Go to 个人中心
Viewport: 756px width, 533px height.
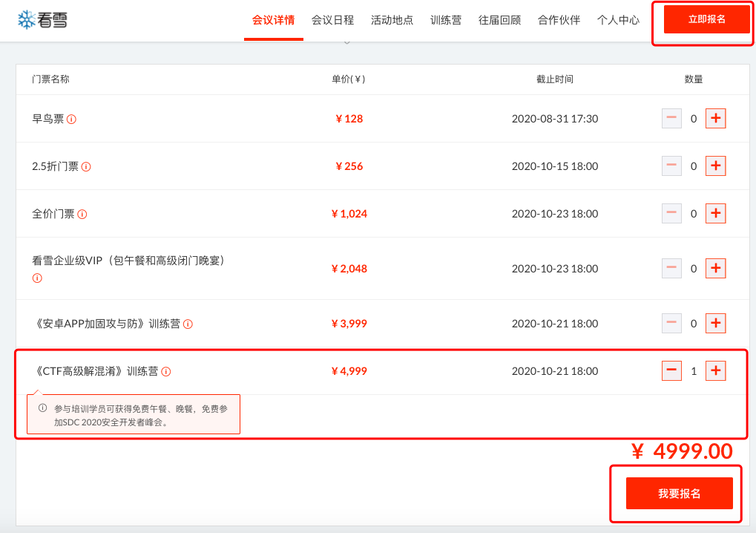pos(618,20)
